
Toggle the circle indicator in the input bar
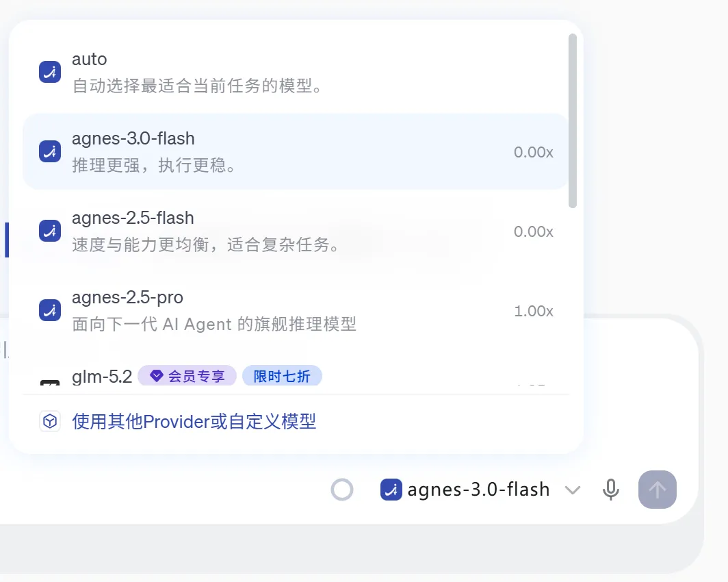tap(342, 490)
